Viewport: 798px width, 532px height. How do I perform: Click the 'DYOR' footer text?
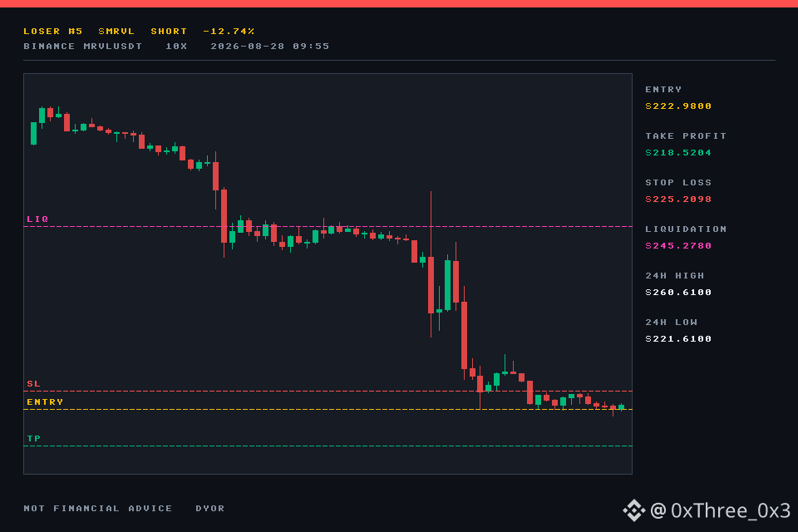[210, 509]
